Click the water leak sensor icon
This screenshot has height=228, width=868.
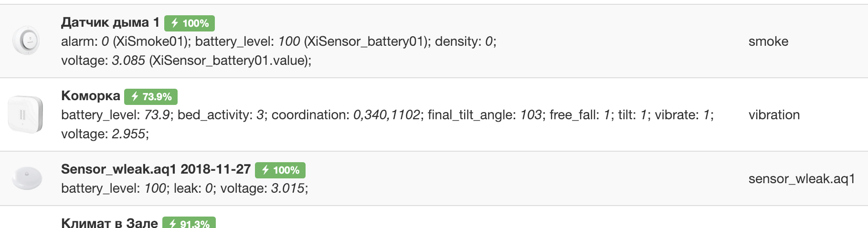tap(27, 178)
